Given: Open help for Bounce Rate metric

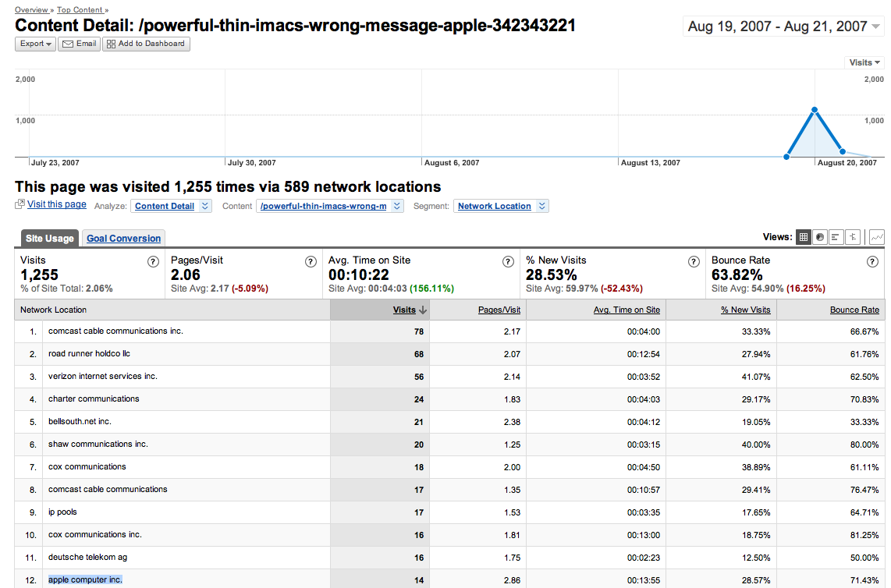Looking at the screenshot, I should pyautogui.click(x=872, y=262).
